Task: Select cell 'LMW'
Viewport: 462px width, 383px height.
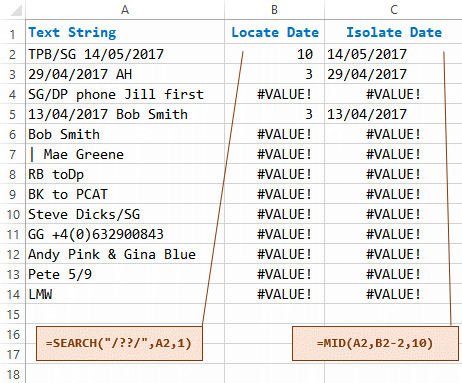Action: (125, 294)
